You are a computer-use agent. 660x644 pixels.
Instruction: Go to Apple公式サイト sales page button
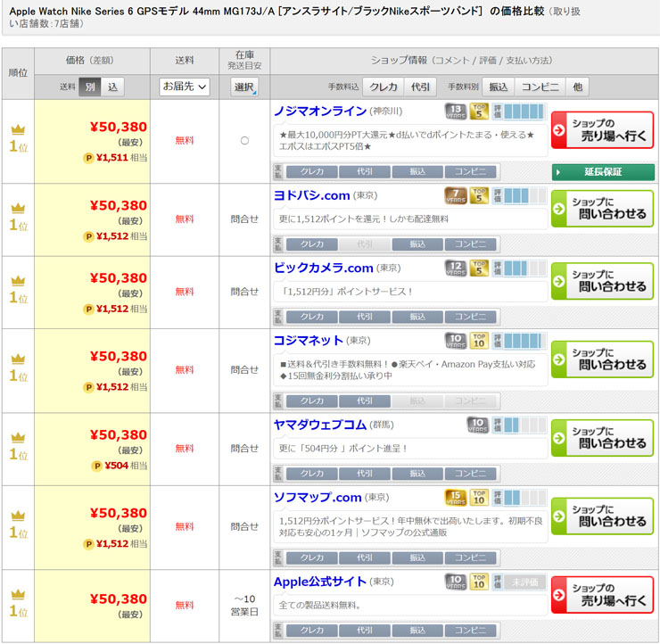(x=602, y=595)
